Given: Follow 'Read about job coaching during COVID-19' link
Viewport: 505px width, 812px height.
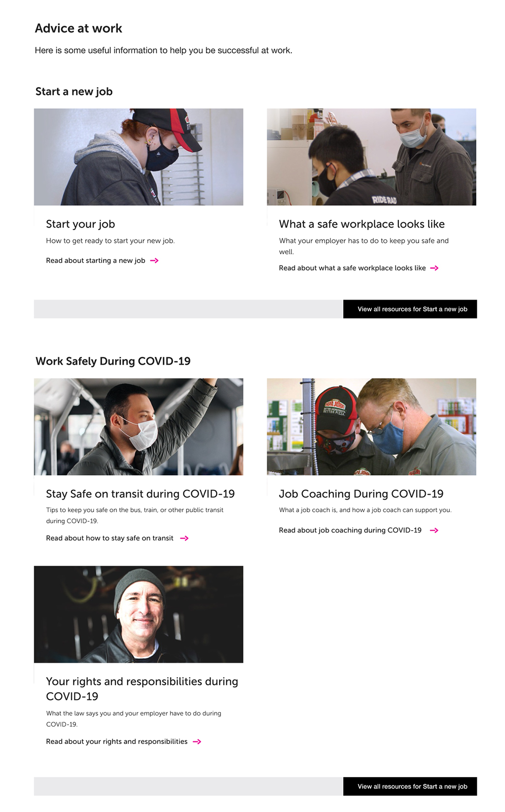Looking at the screenshot, I should tap(350, 530).
